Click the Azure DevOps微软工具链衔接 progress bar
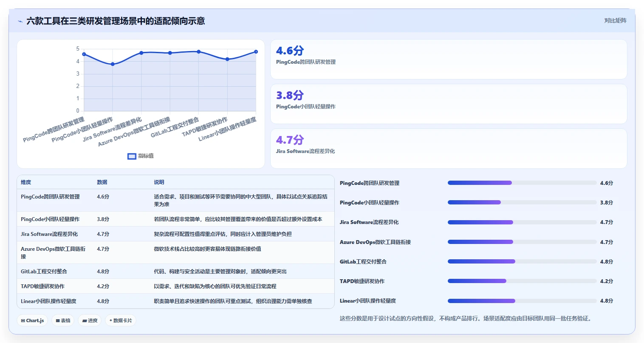The image size is (644, 343). pyautogui.click(x=522, y=242)
